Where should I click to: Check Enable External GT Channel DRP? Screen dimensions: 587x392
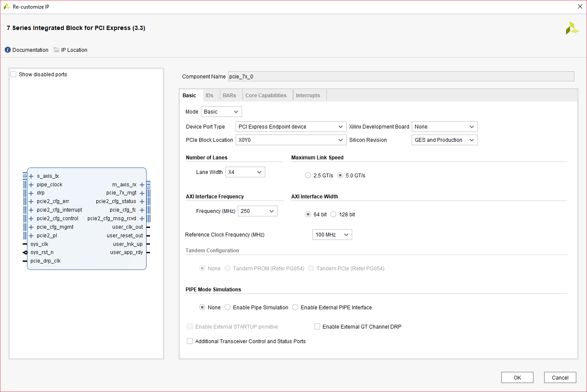[317, 327]
